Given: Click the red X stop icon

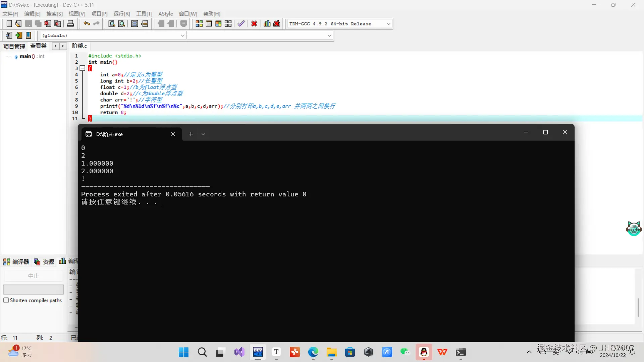Looking at the screenshot, I should (x=254, y=23).
